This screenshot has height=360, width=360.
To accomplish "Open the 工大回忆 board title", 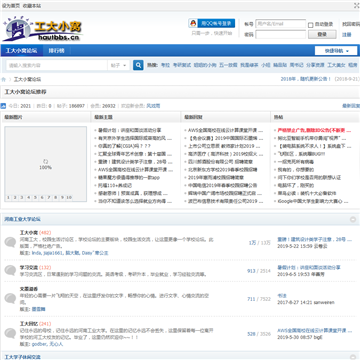I will click(29, 324).
